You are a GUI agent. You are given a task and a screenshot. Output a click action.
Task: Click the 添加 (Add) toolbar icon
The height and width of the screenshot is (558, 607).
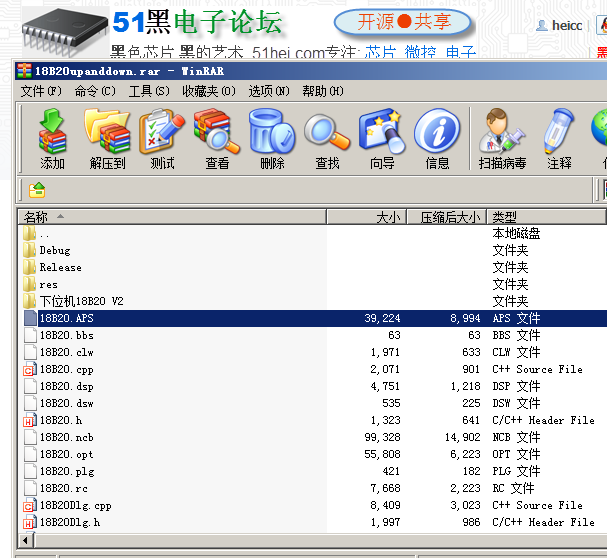pyautogui.click(x=52, y=139)
